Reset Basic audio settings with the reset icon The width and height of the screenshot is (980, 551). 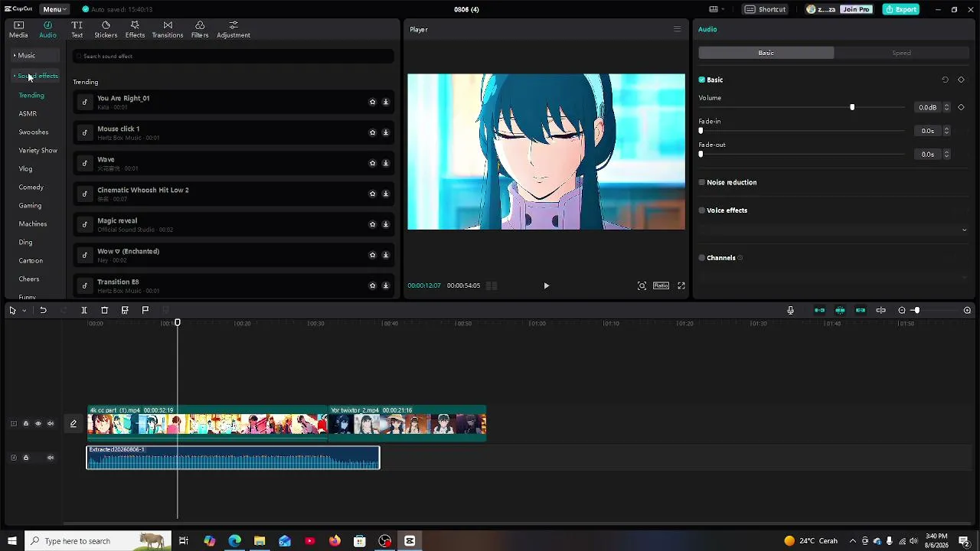coord(945,80)
